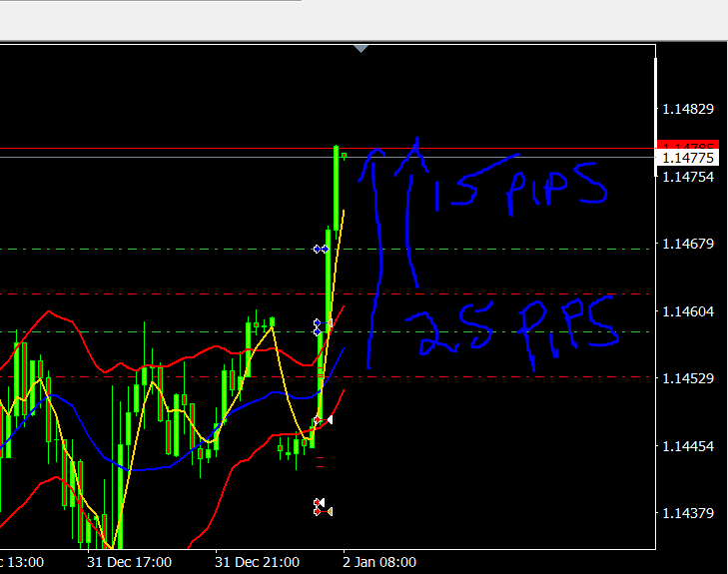Click the red sell arrow with white triangle near 1.14480
Image resolution: width=728 pixels, height=574 pixels.
pos(324,420)
